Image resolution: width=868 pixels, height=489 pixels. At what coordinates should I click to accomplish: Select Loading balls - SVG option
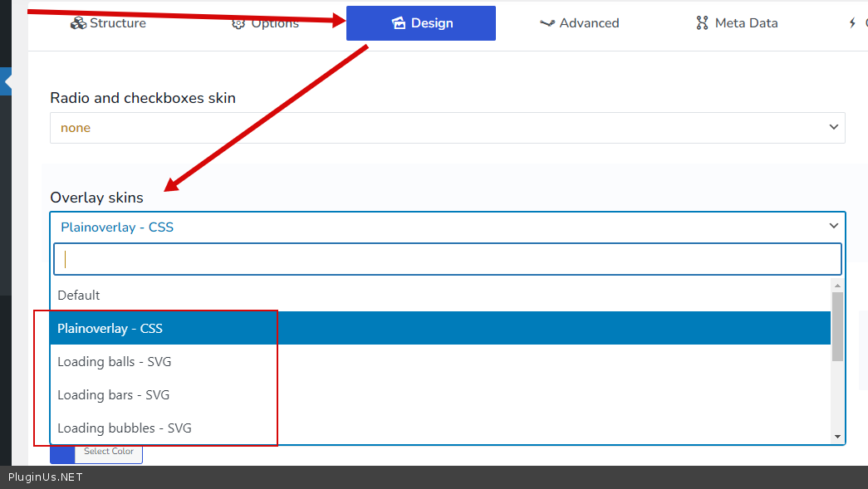coord(114,362)
